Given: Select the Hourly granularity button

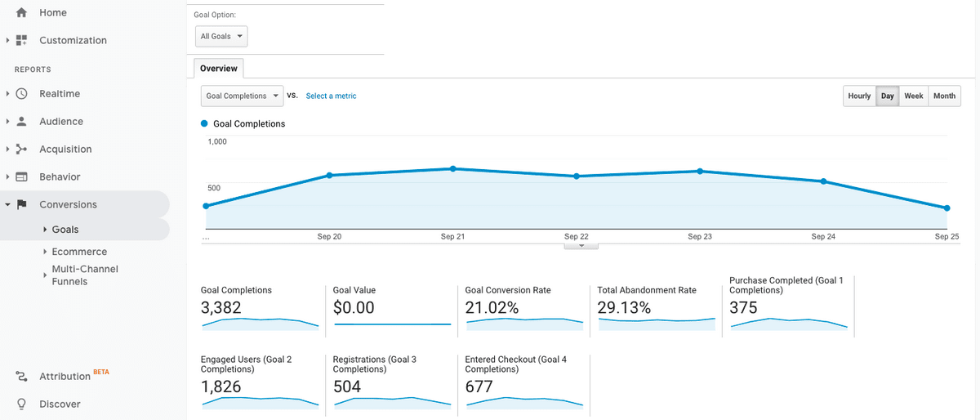Looking at the screenshot, I should (859, 96).
